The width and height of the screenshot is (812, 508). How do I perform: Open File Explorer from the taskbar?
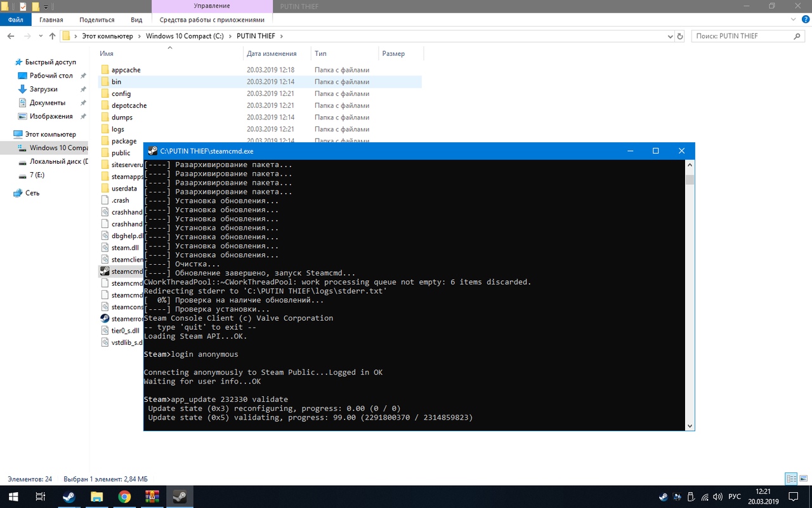(96, 497)
